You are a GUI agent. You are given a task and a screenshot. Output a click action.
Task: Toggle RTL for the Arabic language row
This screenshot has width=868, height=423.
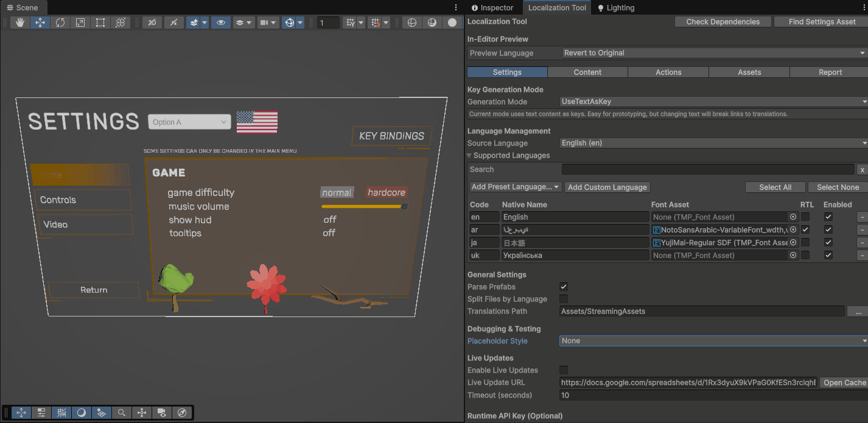click(806, 229)
